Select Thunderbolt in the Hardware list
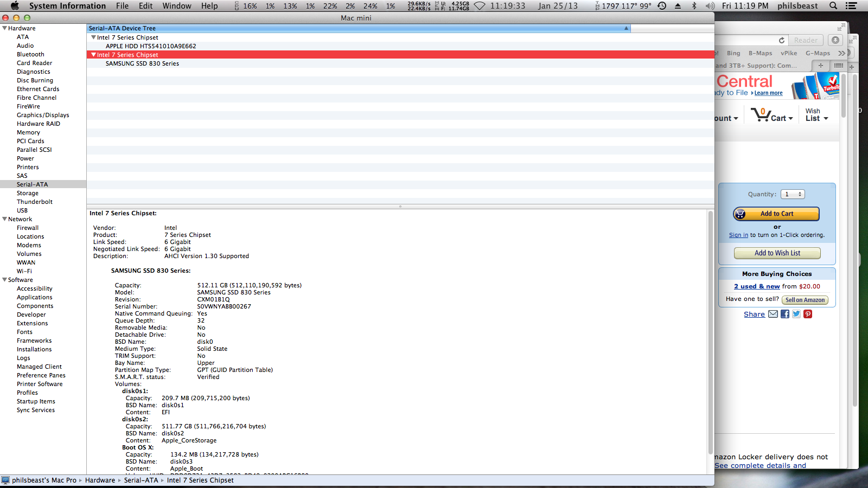 pyautogui.click(x=35, y=202)
